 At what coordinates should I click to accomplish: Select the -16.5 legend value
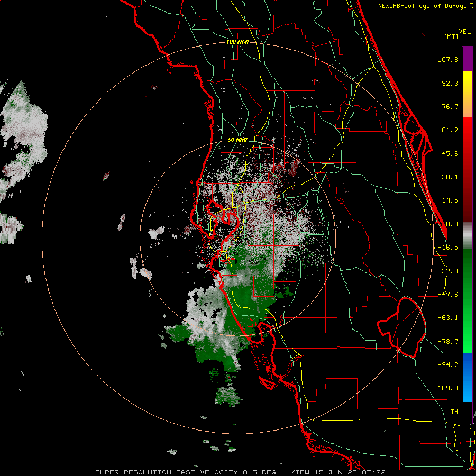coord(448,248)
